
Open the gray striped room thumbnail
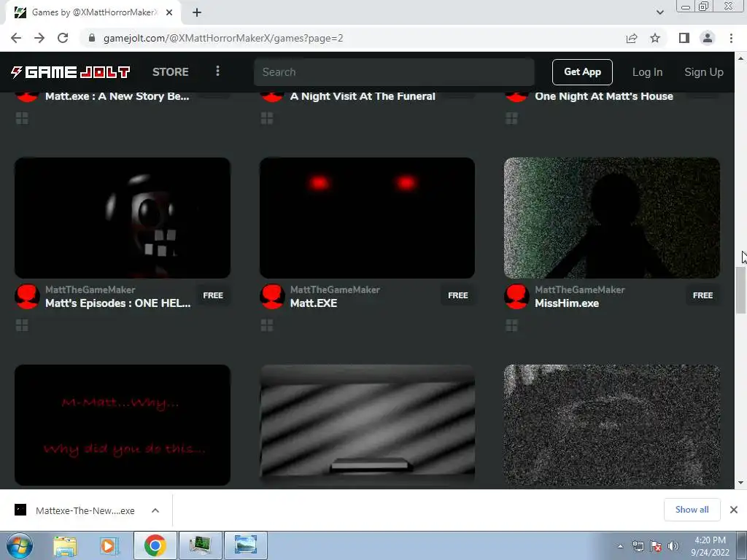coord(367,425)
